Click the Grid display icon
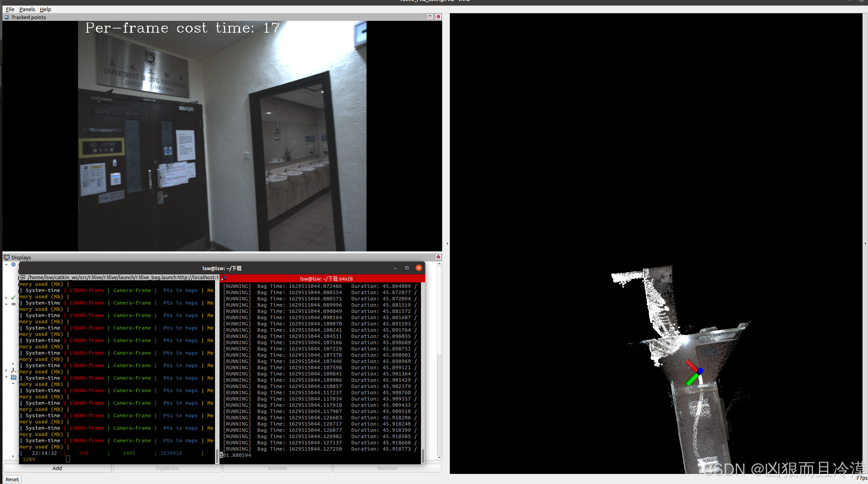This screenshot has width=868, height=484. pos(14,304)
